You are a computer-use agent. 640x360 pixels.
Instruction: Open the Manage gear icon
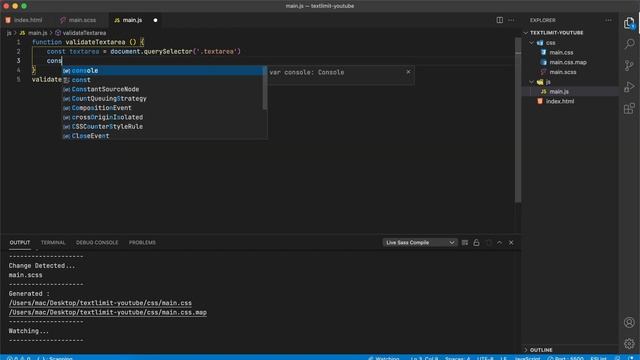tap(629, 344)
